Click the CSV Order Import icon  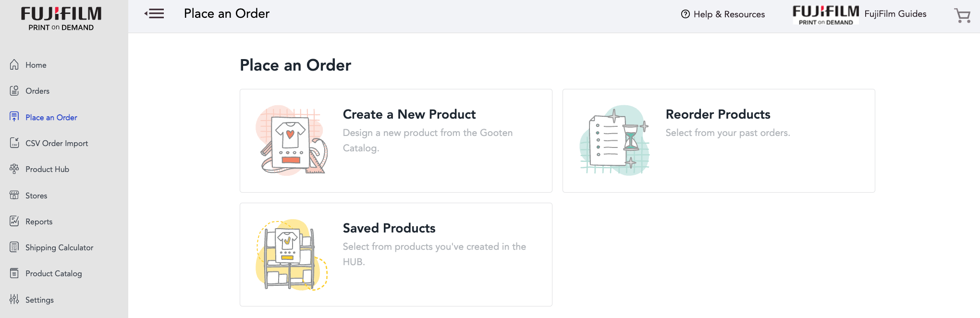click(14, 143)
